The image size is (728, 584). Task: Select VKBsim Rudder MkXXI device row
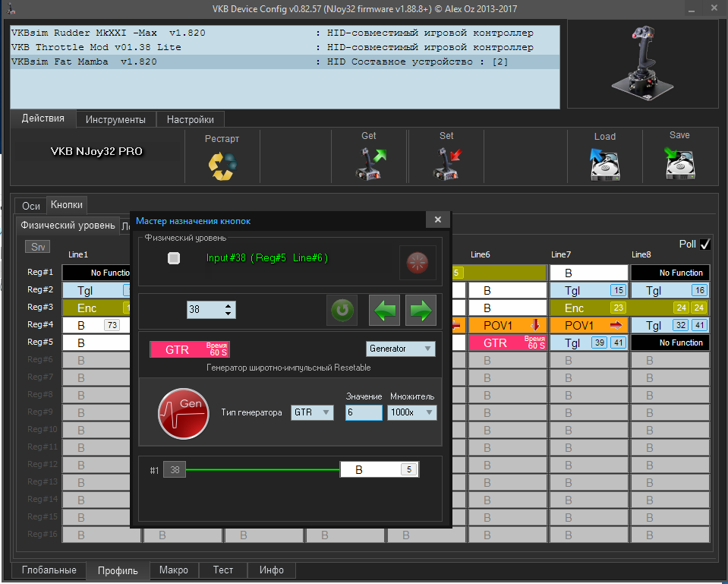tap(285, 33)
